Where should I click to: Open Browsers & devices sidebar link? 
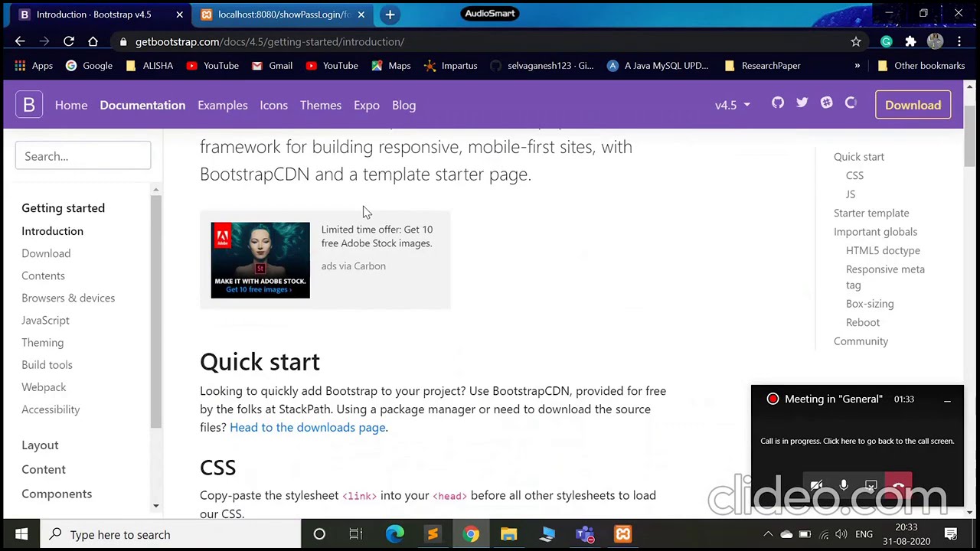coord(68,298)
